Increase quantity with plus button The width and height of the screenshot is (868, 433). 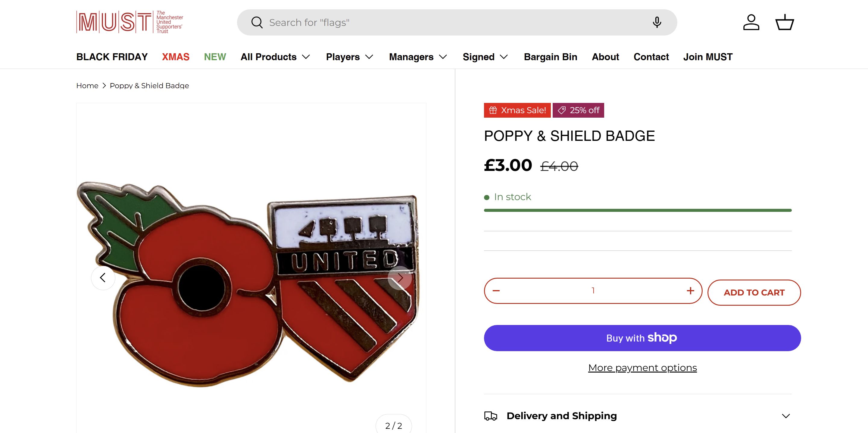(690, 291)
